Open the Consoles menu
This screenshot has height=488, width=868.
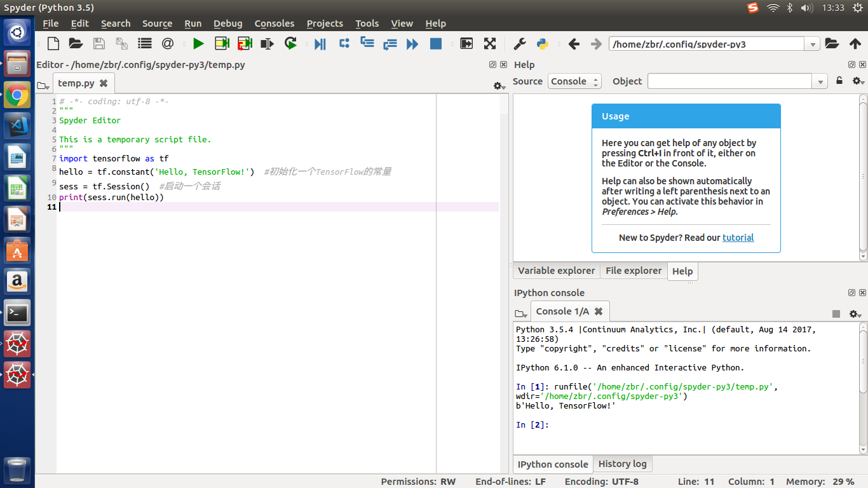tap(274, 24)
